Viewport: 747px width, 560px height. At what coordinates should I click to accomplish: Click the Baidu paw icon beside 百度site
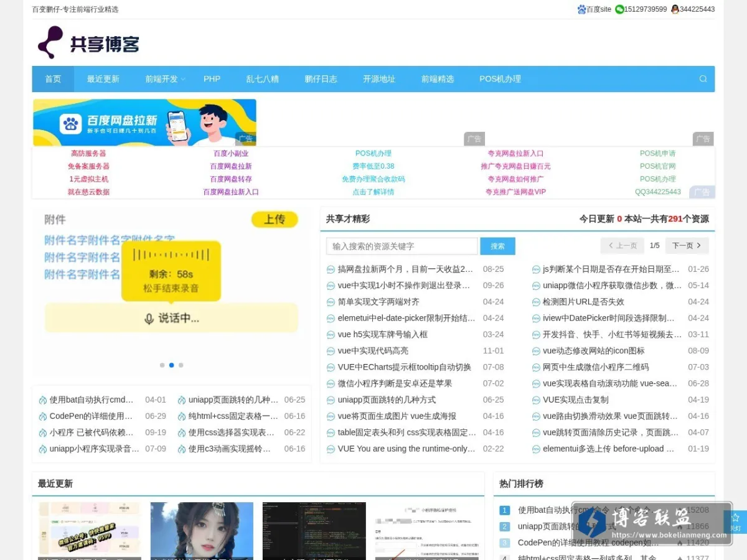click(x=581, y=9)
